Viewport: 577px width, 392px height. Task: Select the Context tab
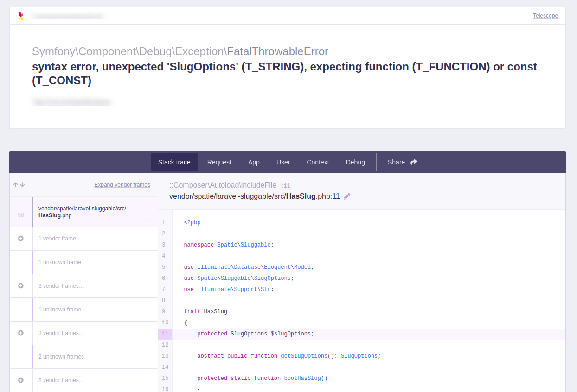(318, 162)
